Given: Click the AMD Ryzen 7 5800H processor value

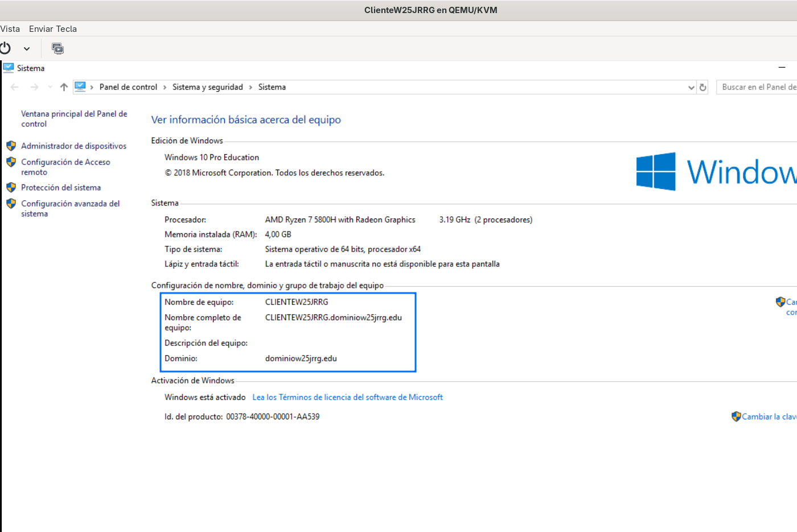Looking at the screenshot, I should 340,220.
